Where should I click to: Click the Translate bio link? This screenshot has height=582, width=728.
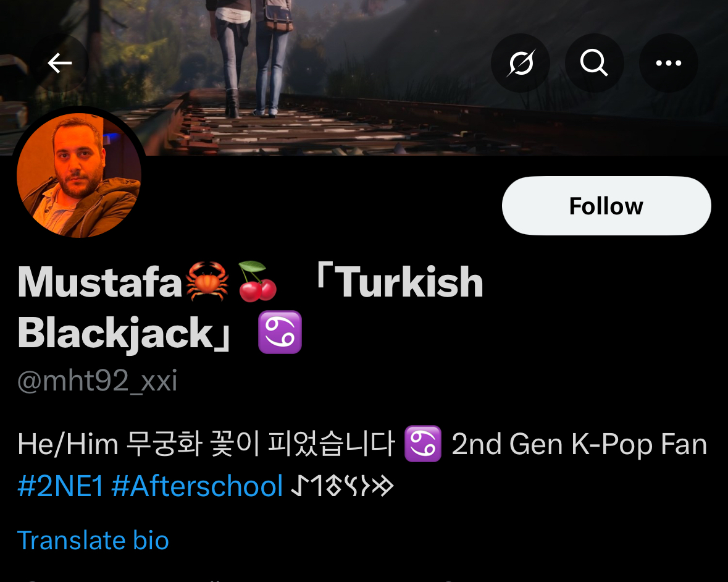click(93, 541)
